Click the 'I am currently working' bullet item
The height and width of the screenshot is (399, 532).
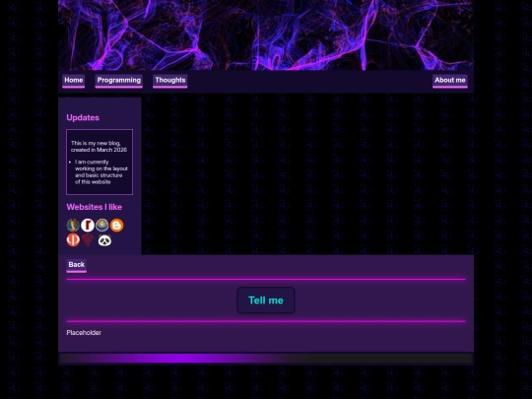click(x=101, y=172)
